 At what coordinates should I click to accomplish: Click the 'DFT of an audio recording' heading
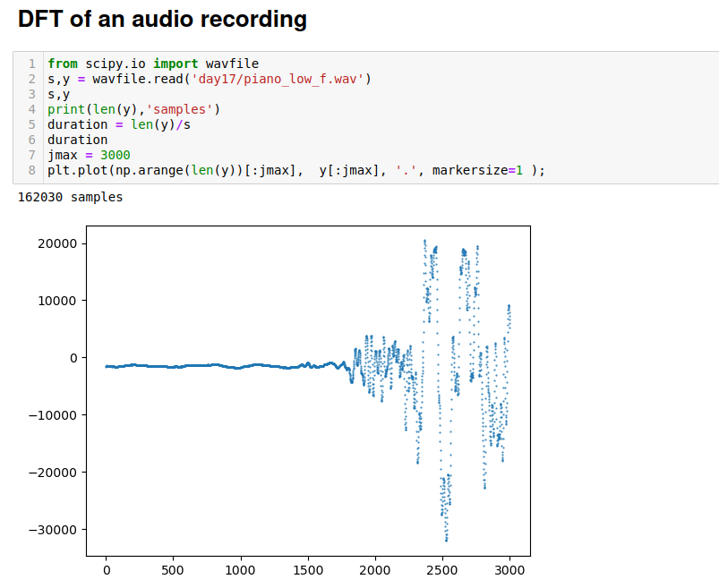pyautogui.click(x=162, y=19)
